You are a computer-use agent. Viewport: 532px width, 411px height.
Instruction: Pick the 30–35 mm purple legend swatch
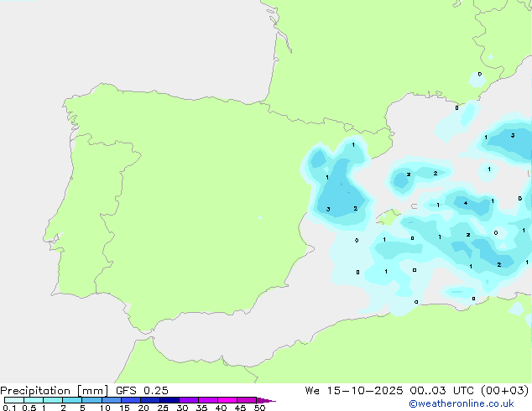pyautogui.click(x=189, y=400)
